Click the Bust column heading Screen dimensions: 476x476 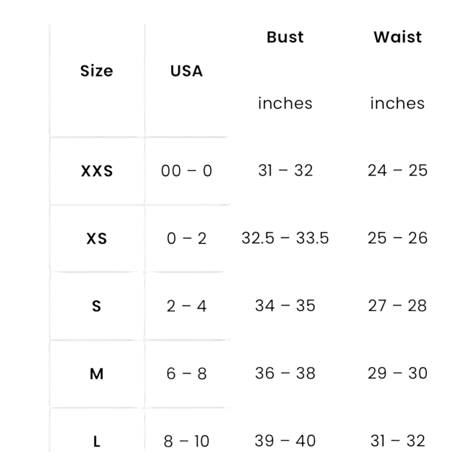[x=285, y=37]
